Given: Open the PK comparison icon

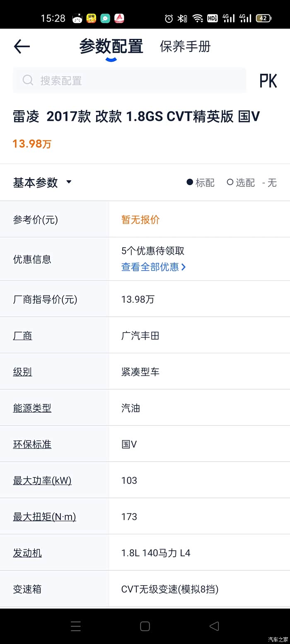Looking at the screenshot, I should [268, 81].
